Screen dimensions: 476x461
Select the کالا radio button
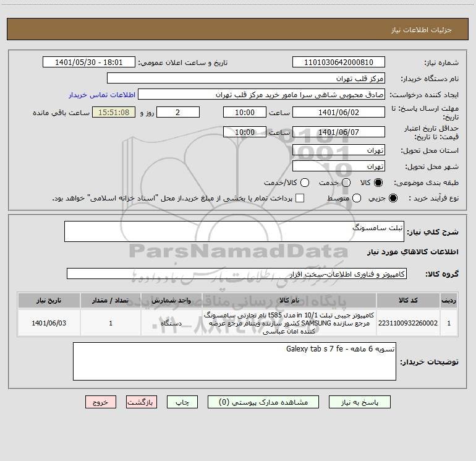pos(378,183)
